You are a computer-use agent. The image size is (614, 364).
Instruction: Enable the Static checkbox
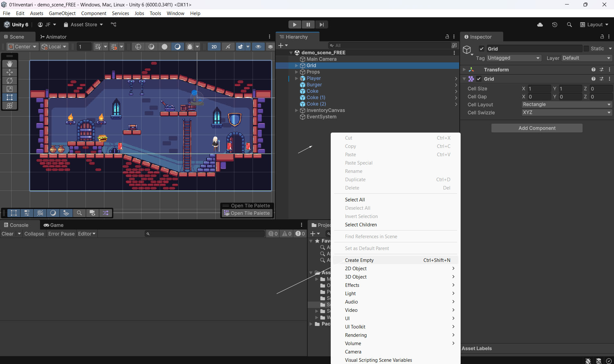coord(586,49)
